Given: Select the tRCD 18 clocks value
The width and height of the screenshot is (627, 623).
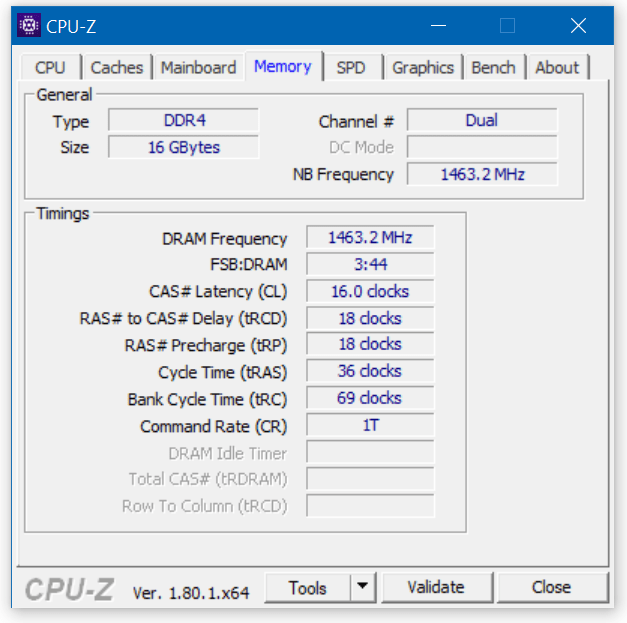Looking at the screenshot, I should click(370, 318).
